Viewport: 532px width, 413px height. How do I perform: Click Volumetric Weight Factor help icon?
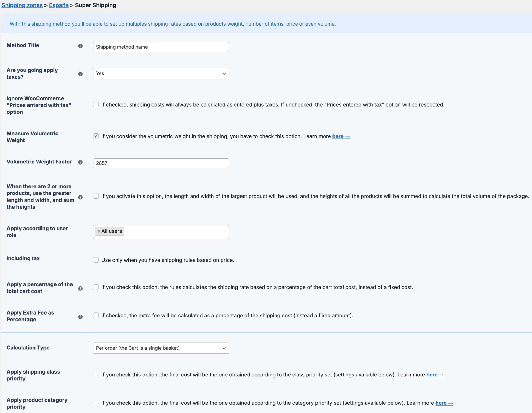pos(80,162)
